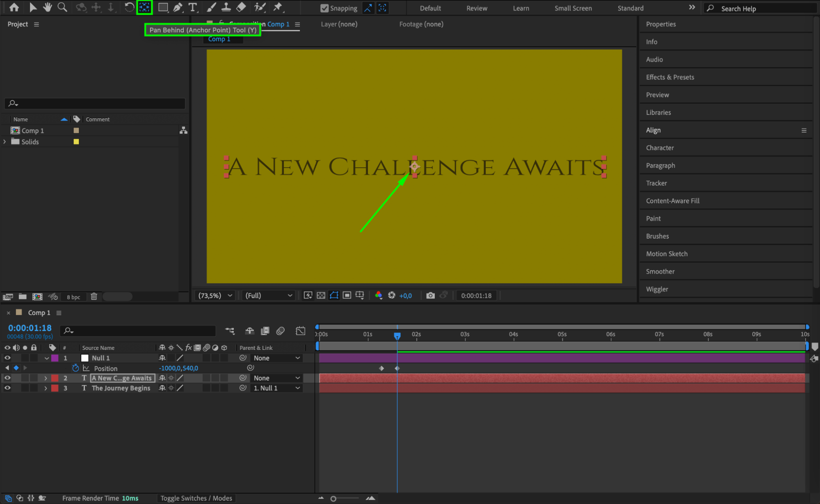Activate the Puppet Pin tool

click(278, 7)
